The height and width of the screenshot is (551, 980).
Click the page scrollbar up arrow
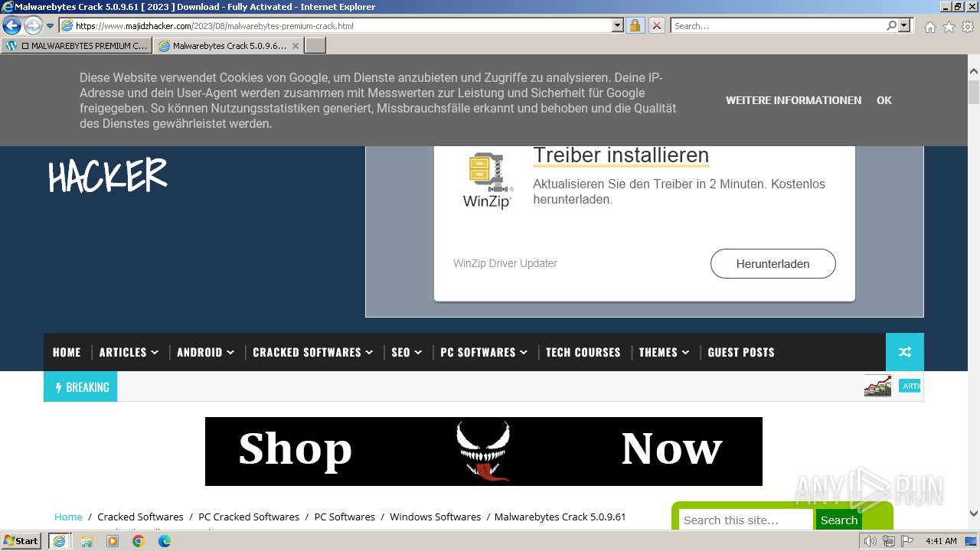tap(974, 71)
